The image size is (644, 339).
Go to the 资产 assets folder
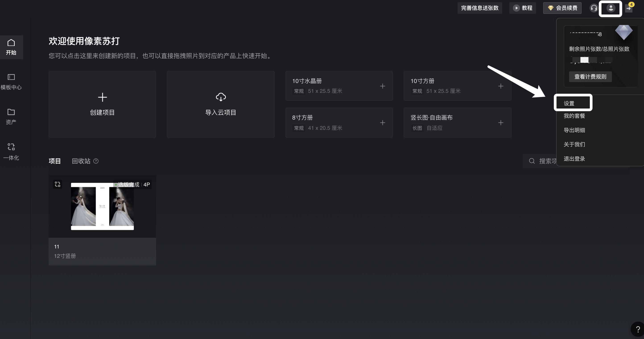pyautogui.click(x=11, y=116)
